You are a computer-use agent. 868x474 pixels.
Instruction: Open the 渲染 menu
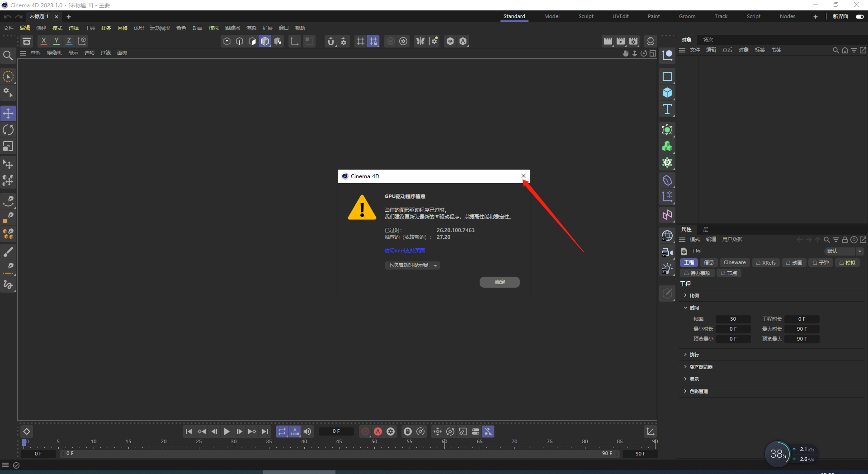pyautogui.click(x=251, y=28)
